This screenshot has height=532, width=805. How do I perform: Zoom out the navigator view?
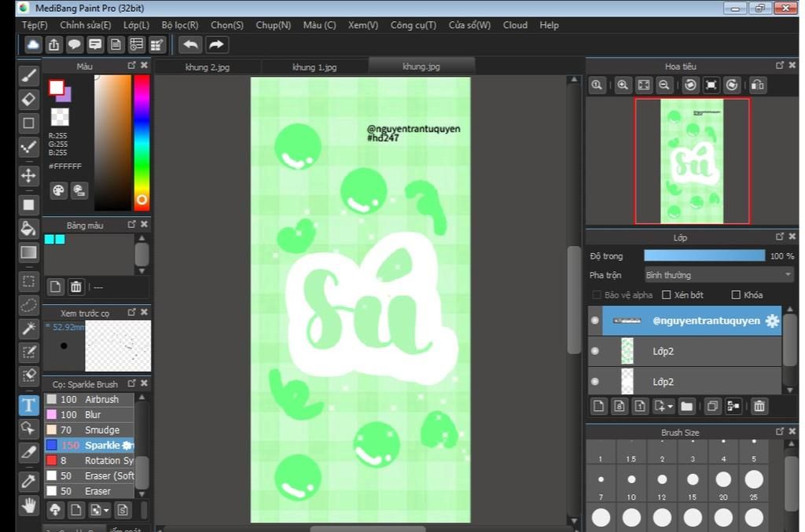pyautogui.click(x=663, y=85)
